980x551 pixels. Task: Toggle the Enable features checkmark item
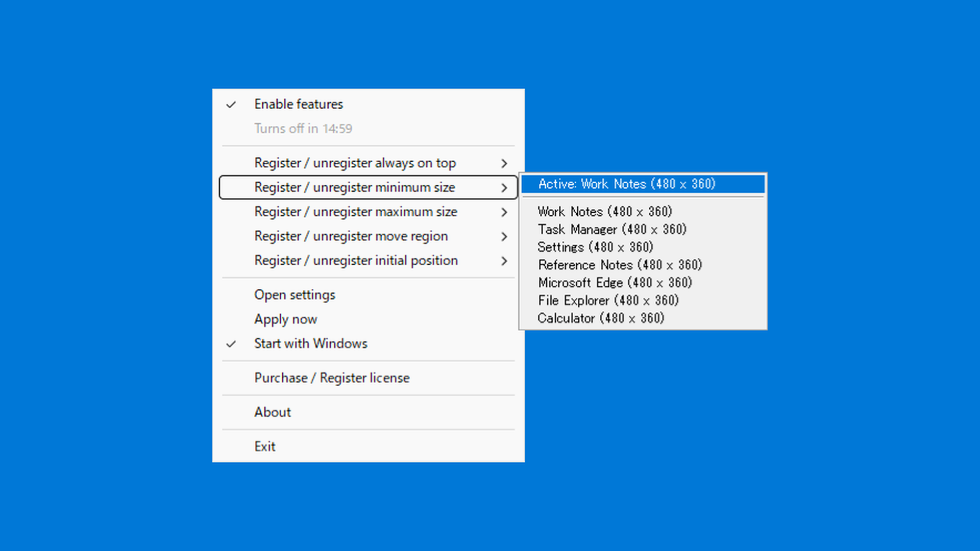(368, 104)
